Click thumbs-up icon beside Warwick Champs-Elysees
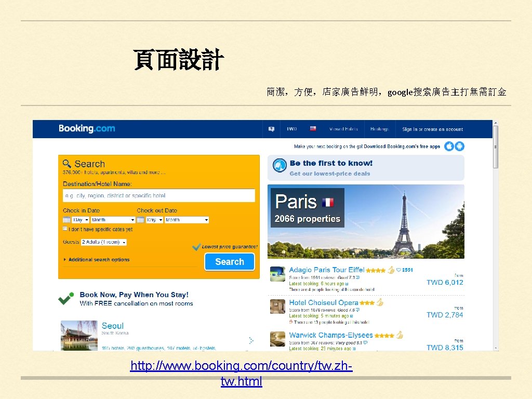 pos(400,335)
